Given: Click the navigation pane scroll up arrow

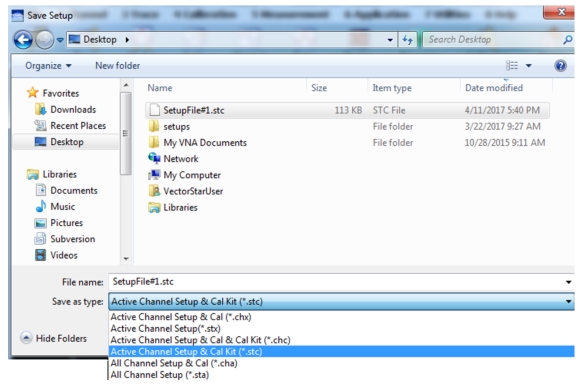Looking at the screenshot, I should (x=126, y=85).
